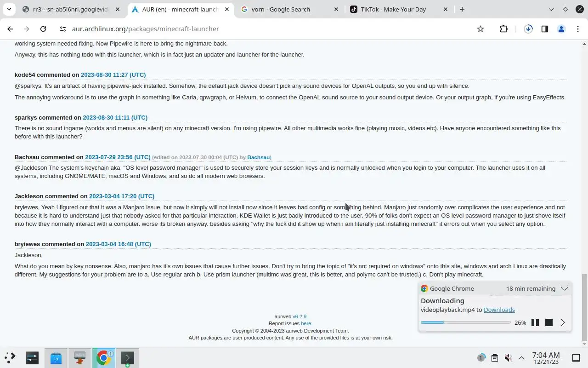The width and height of the screenshot is (588, 368).
Task: Switch to the googlevideo tab
Action: (71, 9)
